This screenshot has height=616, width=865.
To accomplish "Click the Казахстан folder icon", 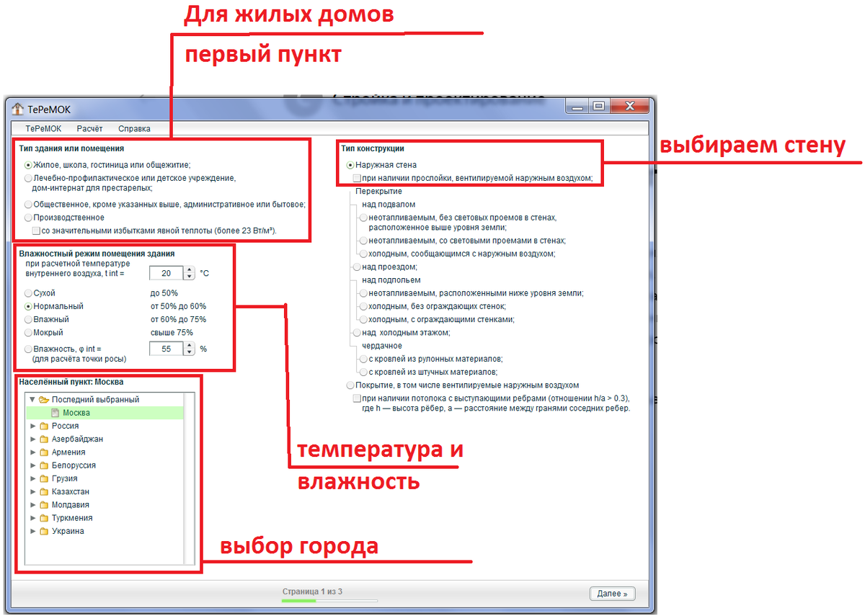I will pyautogui.click(x=44, y=491).
